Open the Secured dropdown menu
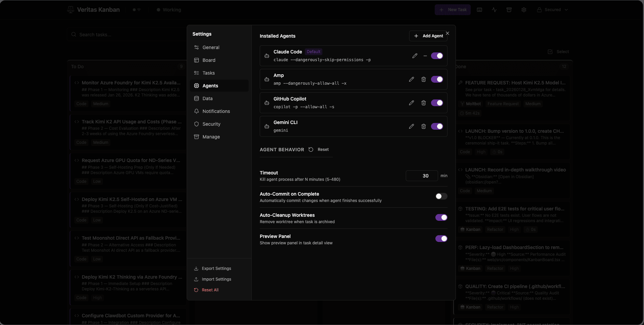The width and height of the screenshot is (644, 325). pos(552,10)
